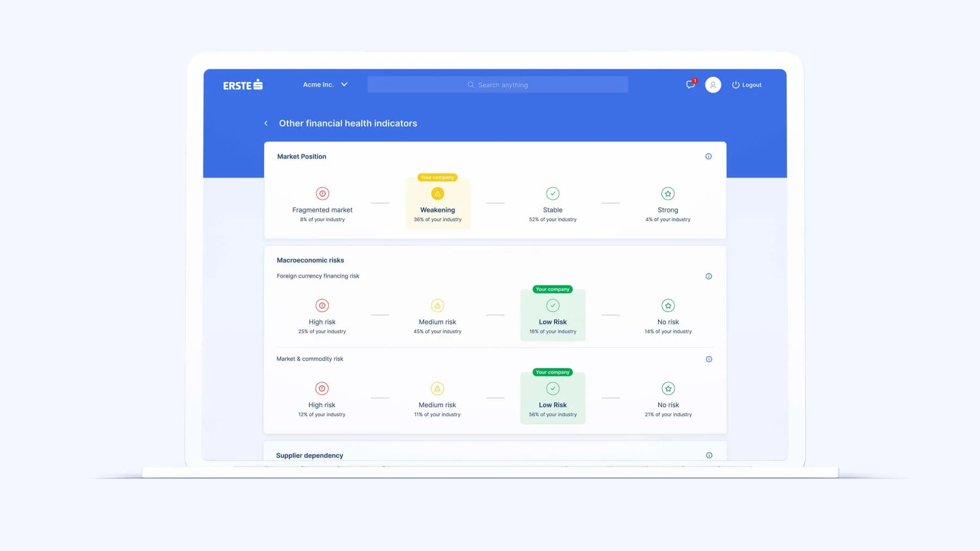Image resolution: width=980 pixels, height=551 pixels.
Task: Click the Macroeconomic risks heading
Action: (310, 260)
